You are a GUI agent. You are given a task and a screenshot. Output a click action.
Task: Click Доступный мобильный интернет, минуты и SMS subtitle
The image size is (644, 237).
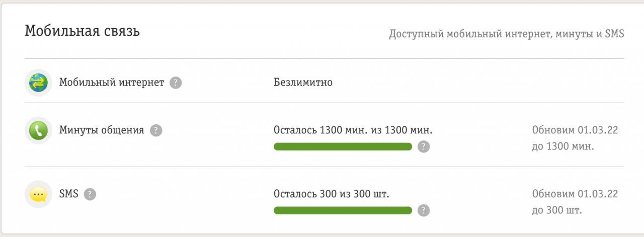click(x=506, y=34)
